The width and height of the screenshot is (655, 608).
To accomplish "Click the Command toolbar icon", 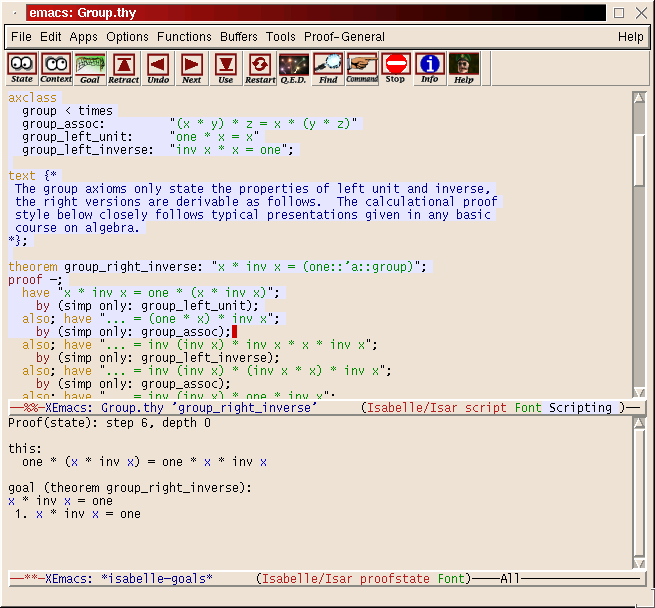I will click(x=362, y=68).
